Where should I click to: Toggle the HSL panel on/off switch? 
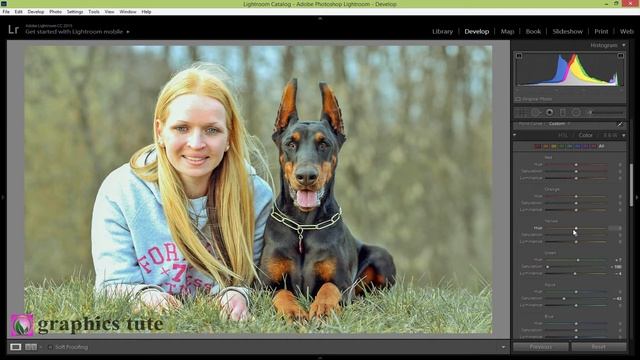click(x=515, y=135)
